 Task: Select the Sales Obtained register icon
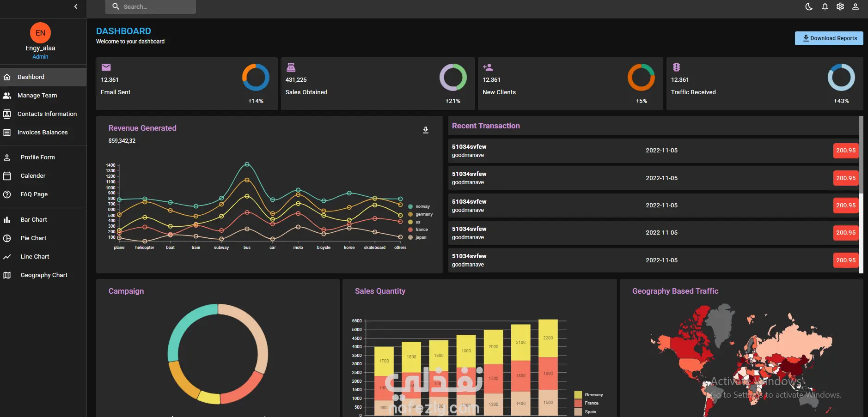click(291, 67)
